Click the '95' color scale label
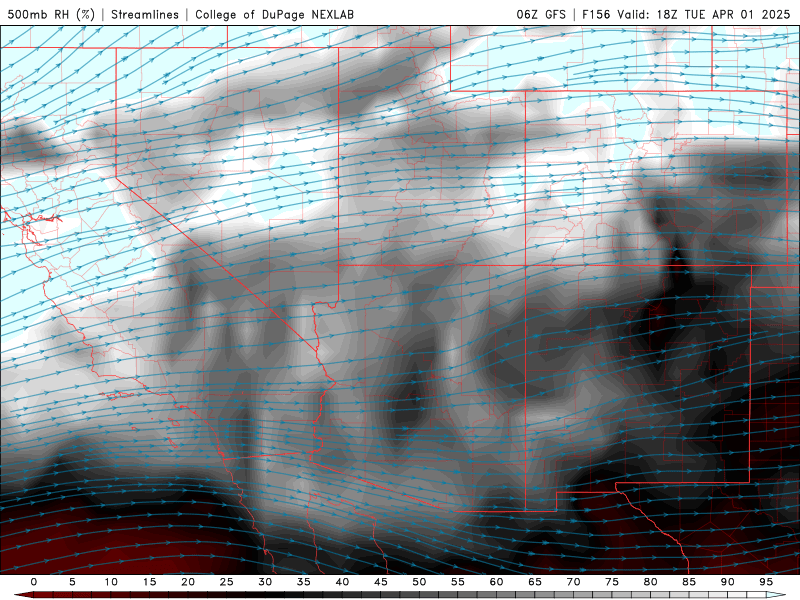800x600 pixels. tap(766, 582)
